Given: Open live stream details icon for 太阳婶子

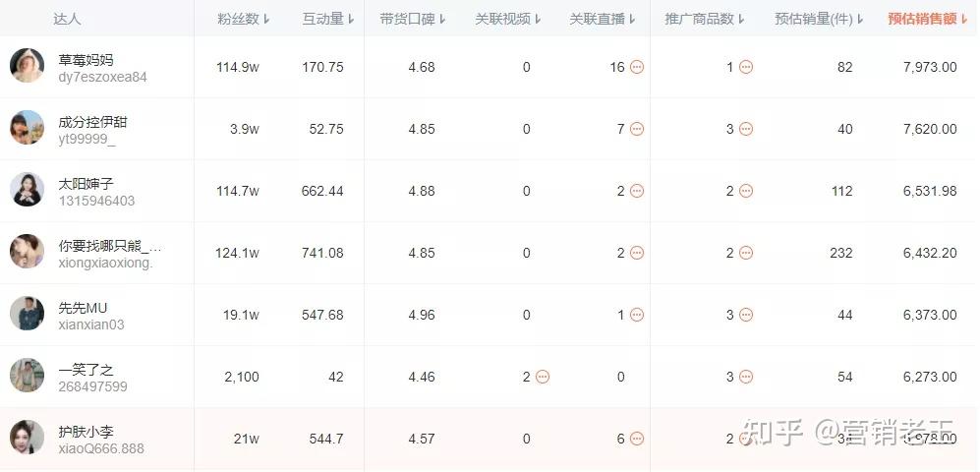Looking at the screenshot, I should pyautogui.click(x=636, y=191).
